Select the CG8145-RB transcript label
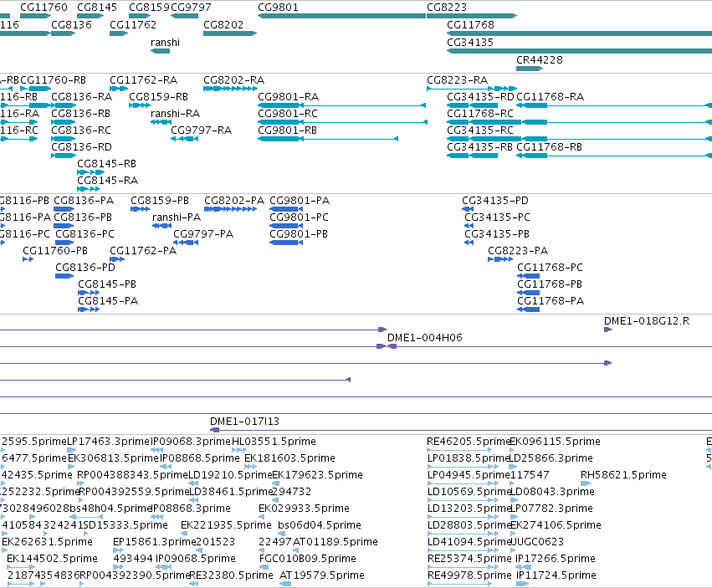 [x=107, y=164]
